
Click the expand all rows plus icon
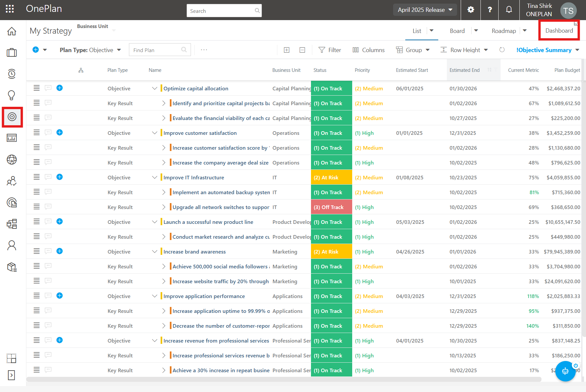(287, 50)
